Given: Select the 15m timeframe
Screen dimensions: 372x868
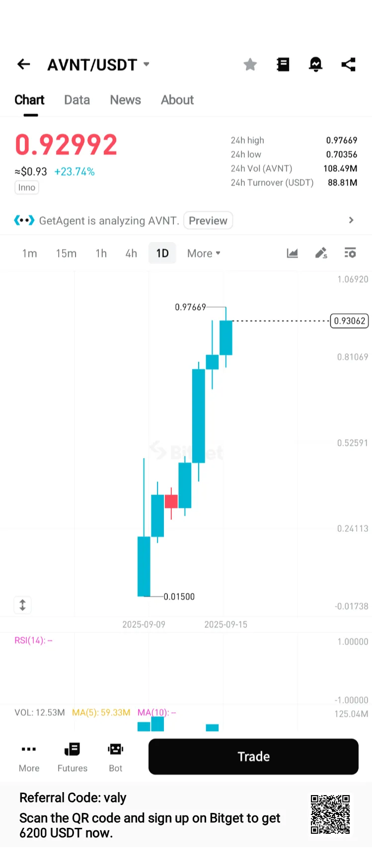Looking at the screenshot, I should (66, 253).
